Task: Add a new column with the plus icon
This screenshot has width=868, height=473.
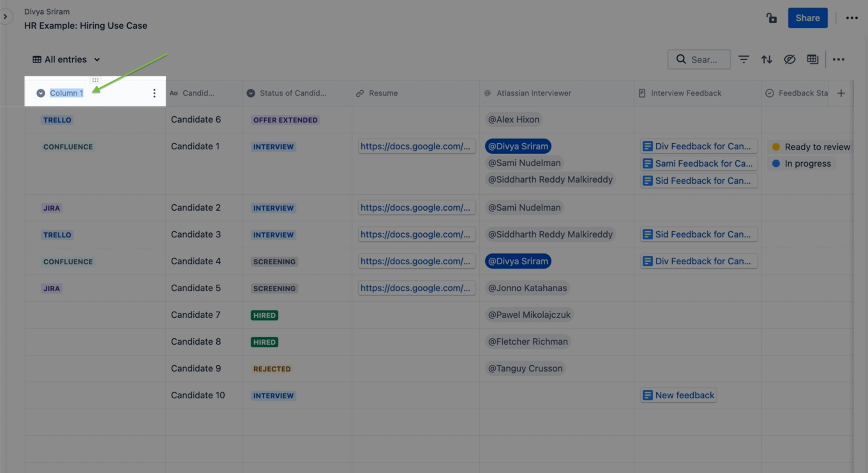Action: coord(841,93)
